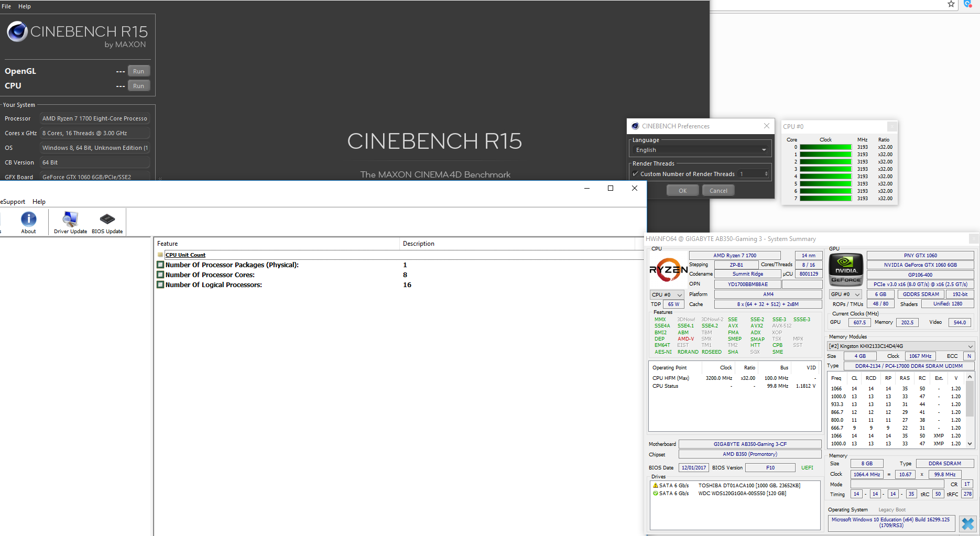The image size is (980, 536).
Task: Click the Feature column header
Action: (277, 244)
